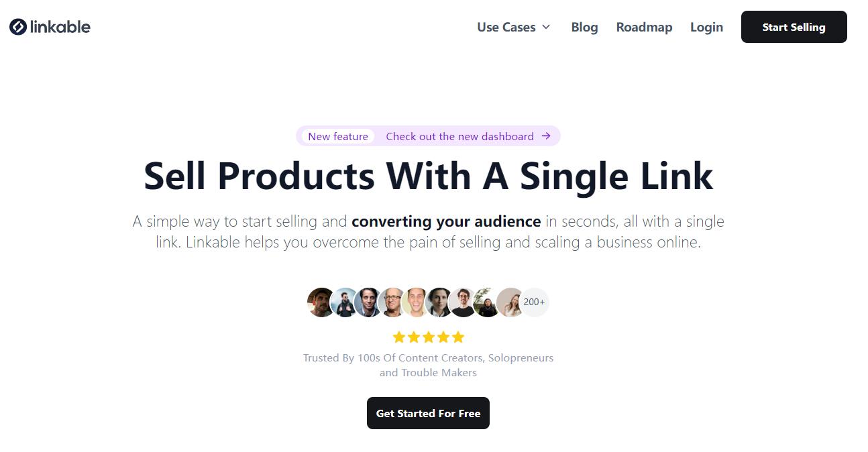
Task: Click the second star of the review stars
Action: click(415, 336)
